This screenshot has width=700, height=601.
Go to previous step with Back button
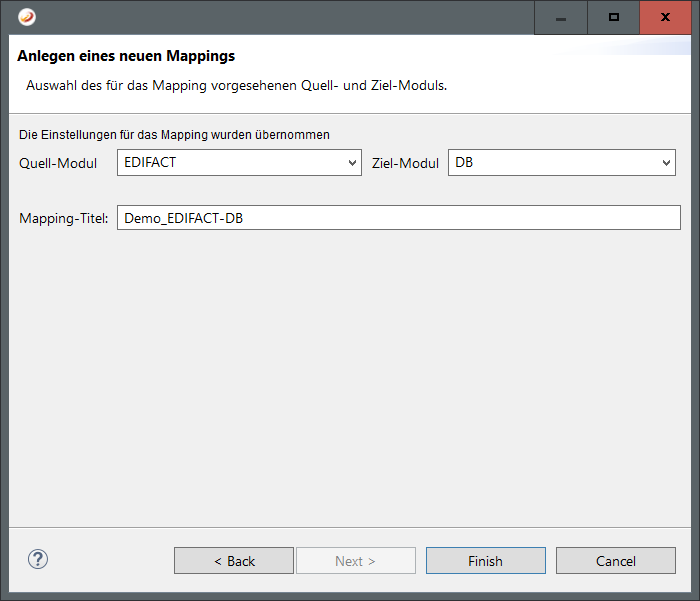click(234, 561)
